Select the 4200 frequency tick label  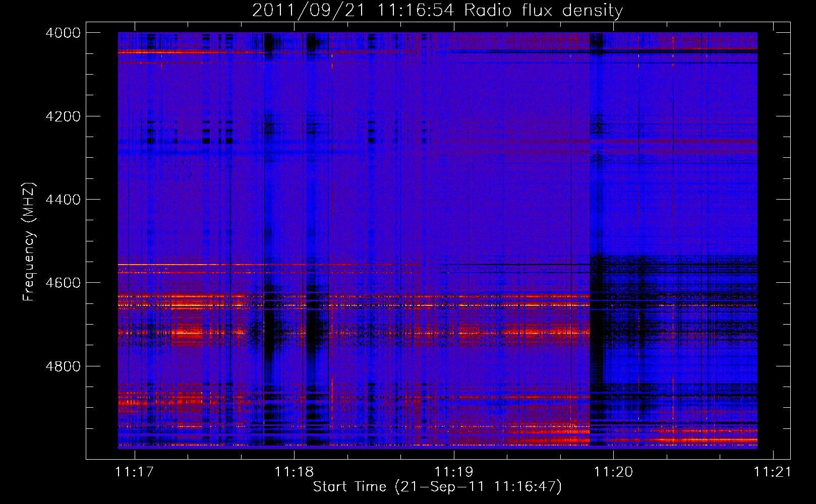pyautogui.click(x=63, y=116)
